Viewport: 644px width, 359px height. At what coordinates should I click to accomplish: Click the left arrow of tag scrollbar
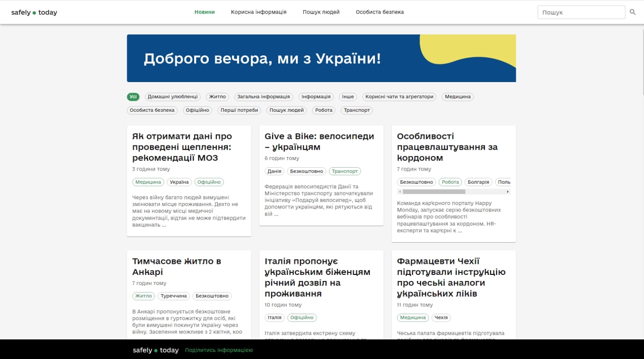[x=400, y=192]
